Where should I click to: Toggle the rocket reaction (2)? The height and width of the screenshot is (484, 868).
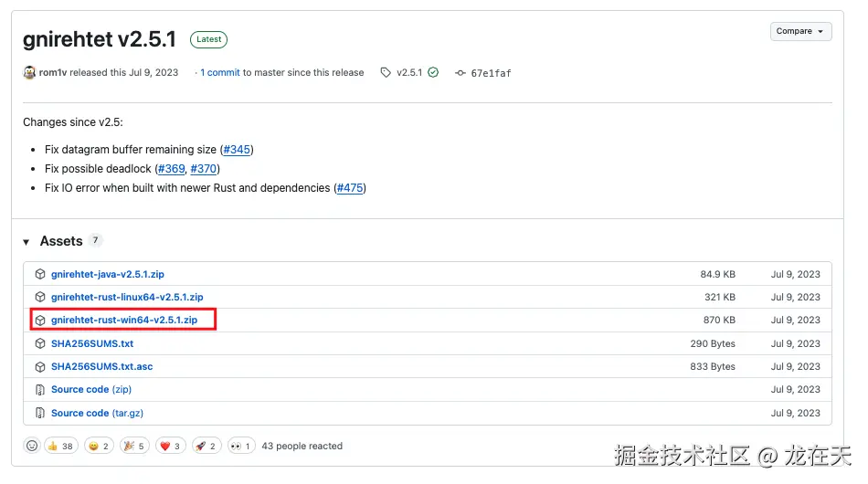(x=206, y=446)
